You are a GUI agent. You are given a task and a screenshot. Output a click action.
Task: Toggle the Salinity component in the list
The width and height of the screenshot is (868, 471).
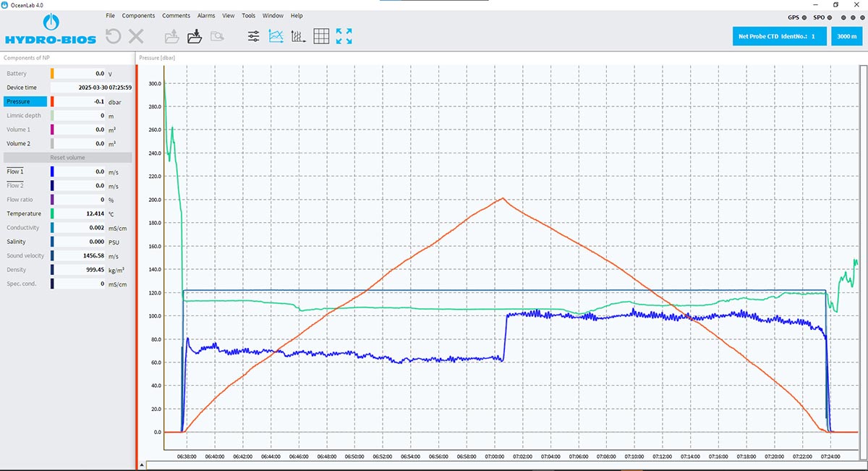[x=17, y=242]
